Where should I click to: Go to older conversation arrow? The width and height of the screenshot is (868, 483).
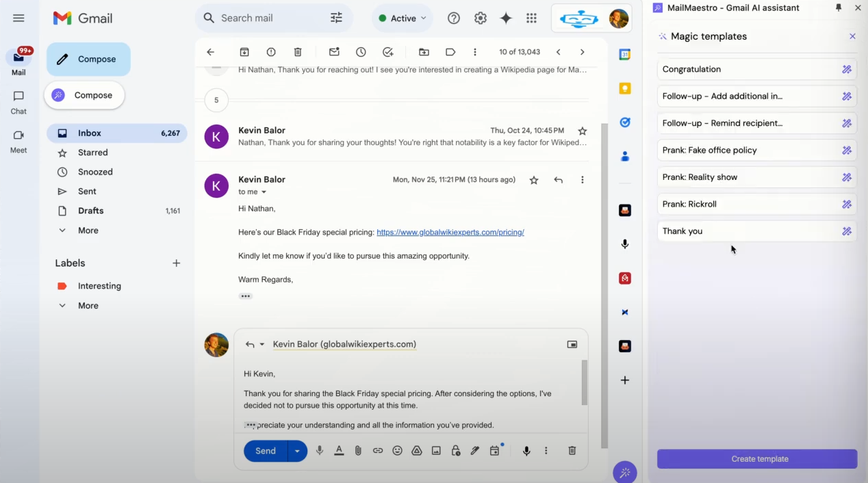(x=583, y=52)
